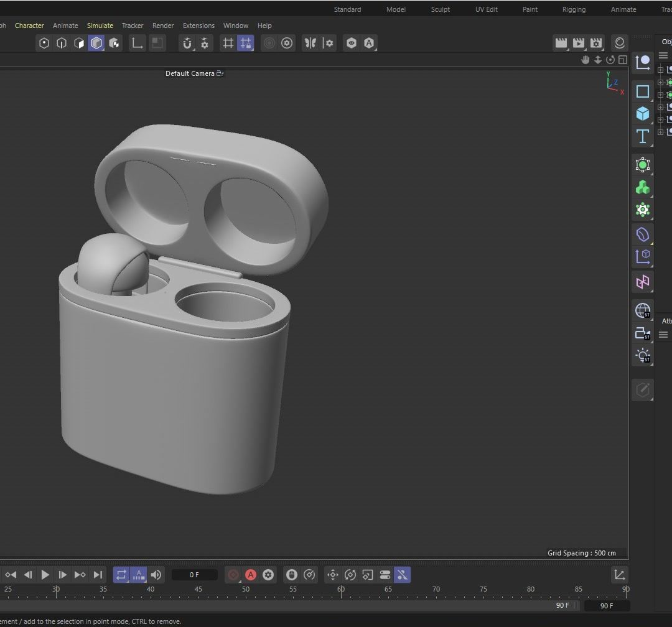
Task: Toggle Soft Selection concentric rings icon
Action: point(269,43)
